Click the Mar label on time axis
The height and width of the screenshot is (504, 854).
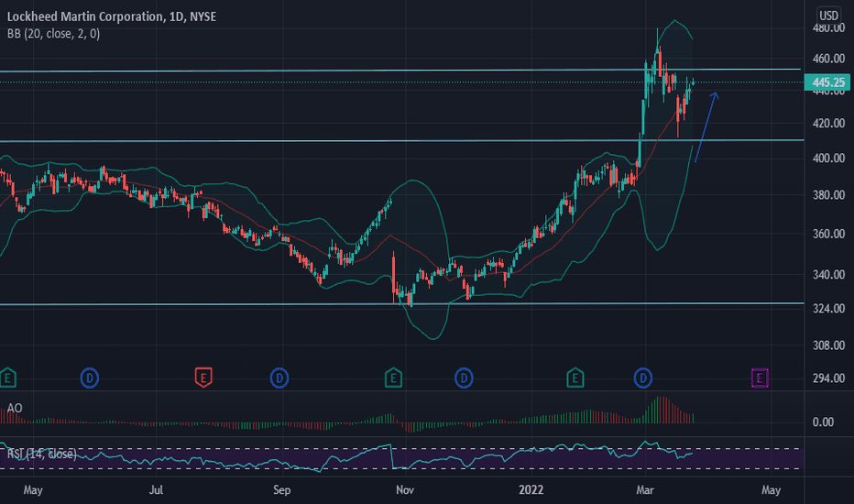point(645,490)
